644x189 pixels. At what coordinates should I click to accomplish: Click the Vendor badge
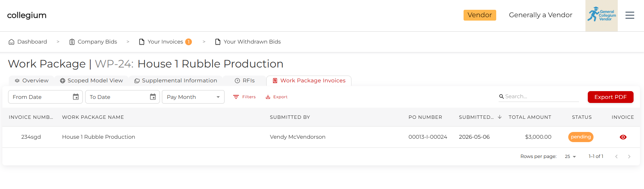(480, 15)
